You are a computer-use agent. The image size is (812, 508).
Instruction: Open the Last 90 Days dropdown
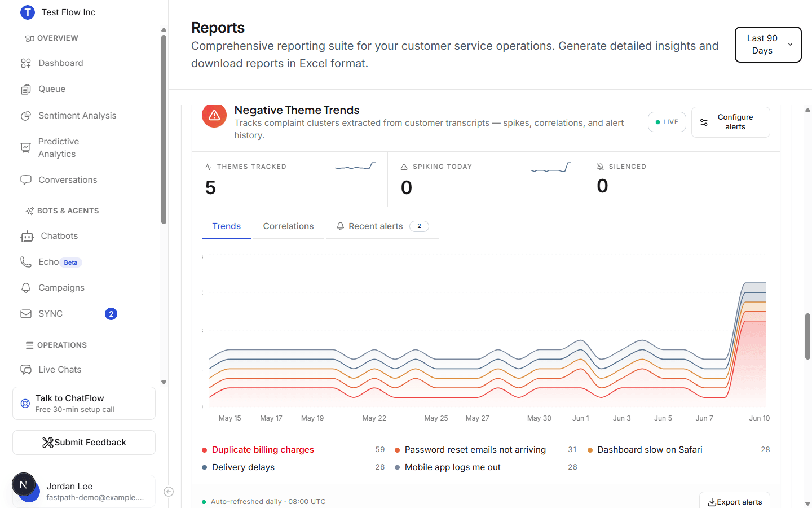[768, 45]
